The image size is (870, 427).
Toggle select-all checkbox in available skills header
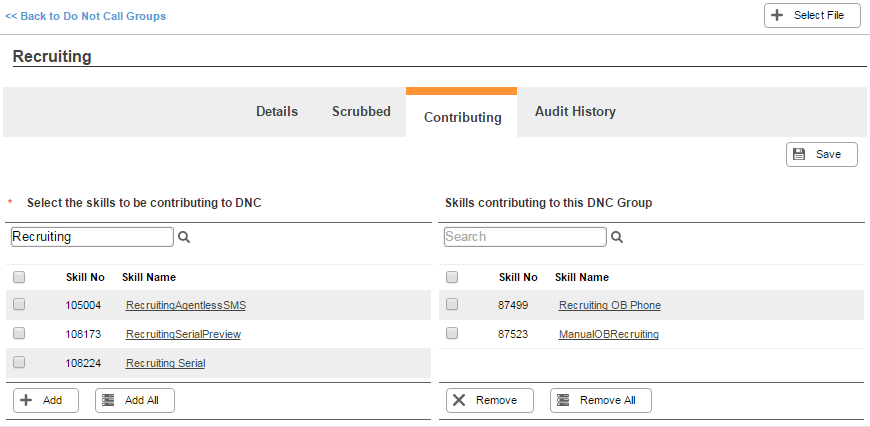[19, 277]
